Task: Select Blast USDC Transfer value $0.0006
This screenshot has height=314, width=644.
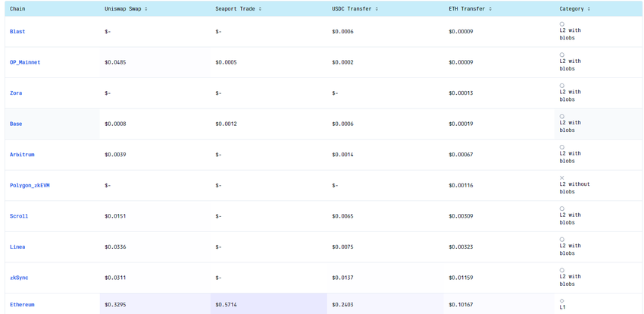Action: [342, 32]
